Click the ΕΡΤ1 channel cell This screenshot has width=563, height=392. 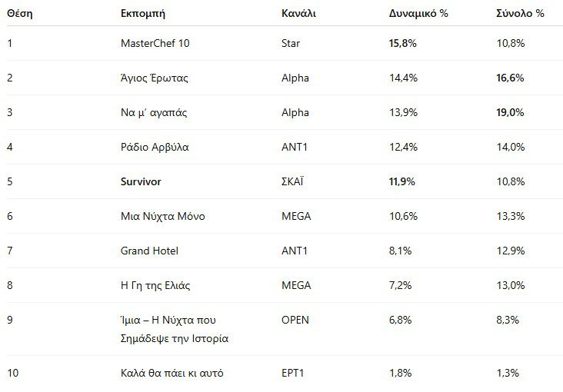[295, 373]
